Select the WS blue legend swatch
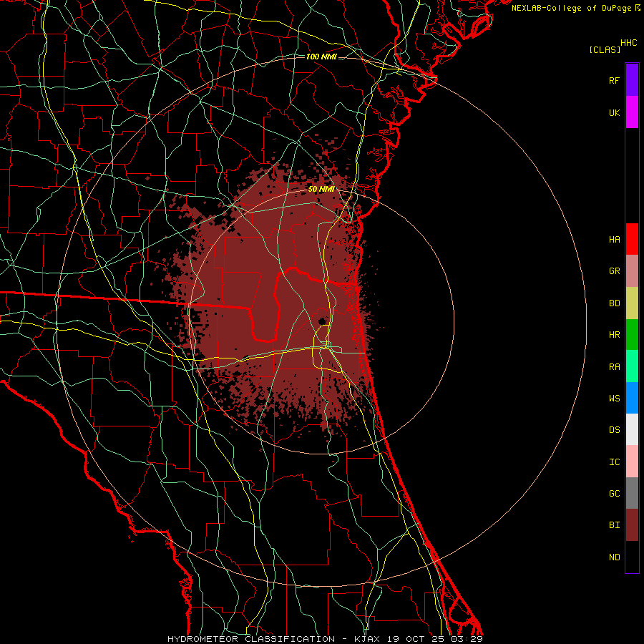The height and width of the screenshot is (644, 644). [632, 398]
